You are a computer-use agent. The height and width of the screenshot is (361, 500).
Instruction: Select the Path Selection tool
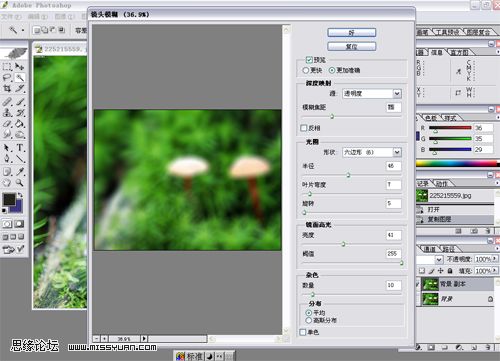click(7, 148)
